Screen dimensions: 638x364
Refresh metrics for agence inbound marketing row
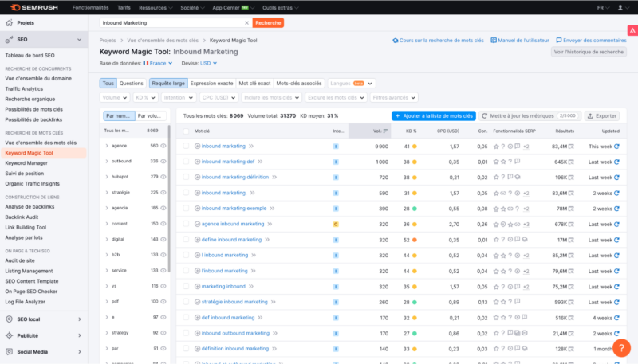point(616,225)
